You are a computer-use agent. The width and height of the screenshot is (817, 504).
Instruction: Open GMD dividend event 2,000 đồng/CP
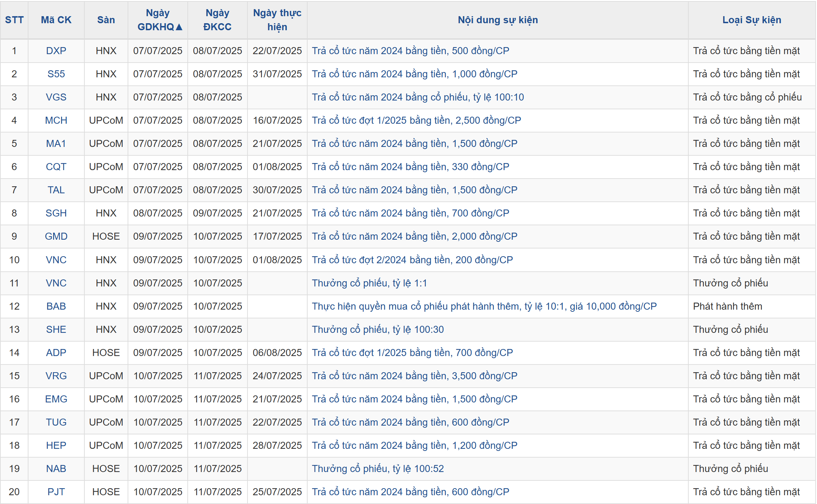[x=415, y=237]
